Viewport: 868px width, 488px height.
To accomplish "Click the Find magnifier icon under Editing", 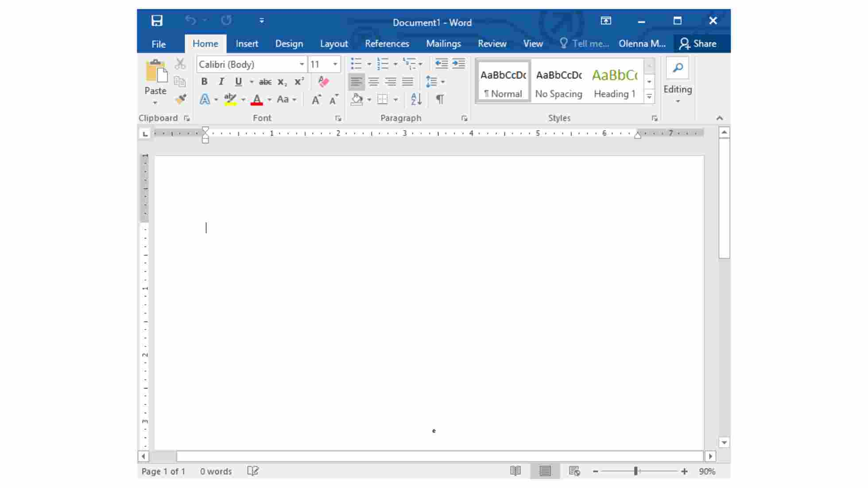I will point(678,68).
